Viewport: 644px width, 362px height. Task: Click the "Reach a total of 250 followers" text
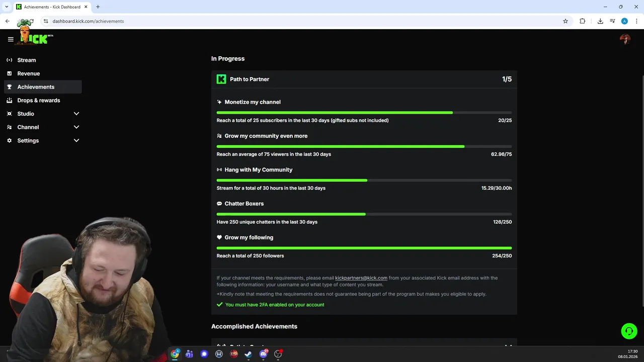[250, 256]
